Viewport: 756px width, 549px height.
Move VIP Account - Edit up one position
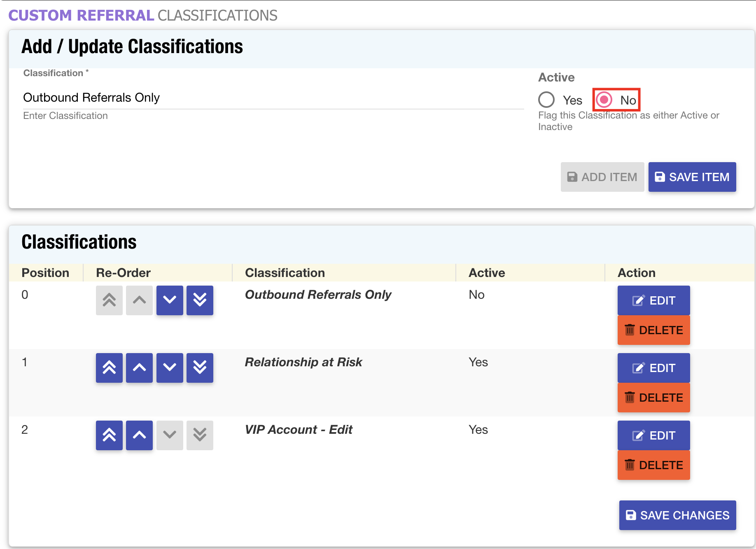click(x=139, y=435)
